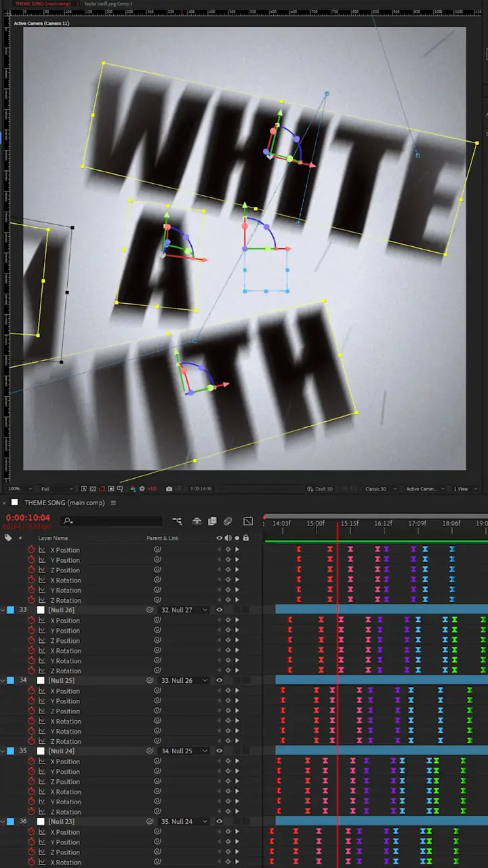This screenshot has height=868, width=488.
Task: Click stopwatch for Null 25 Y Position
Action: tap(31, 701)
